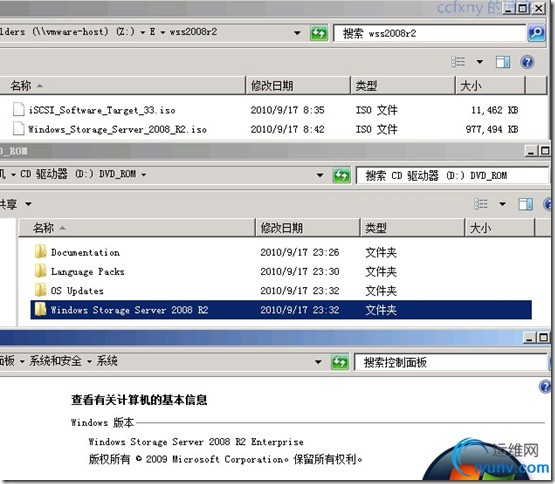
Task: Sort by 类型 column in DVD_ROM window
Action: click(412, 227)
